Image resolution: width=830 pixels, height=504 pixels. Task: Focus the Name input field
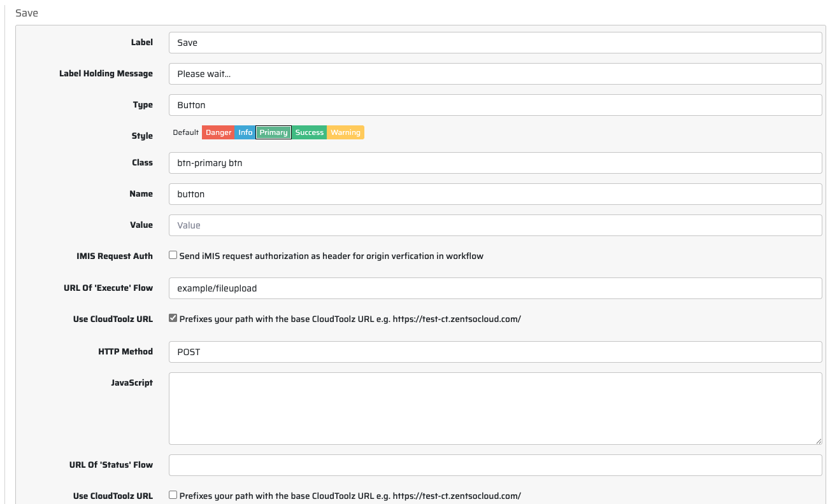[495, 194]
